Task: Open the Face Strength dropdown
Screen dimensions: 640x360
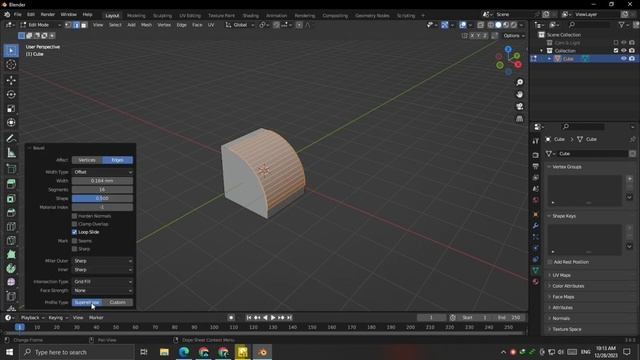Action: coord(102,291)
